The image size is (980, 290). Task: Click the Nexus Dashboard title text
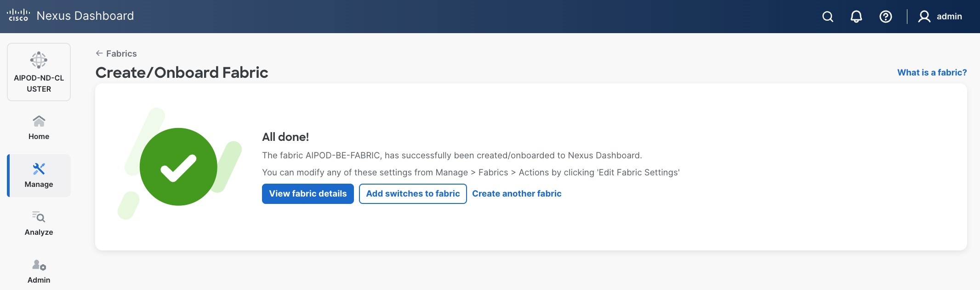tap(85, 16)
